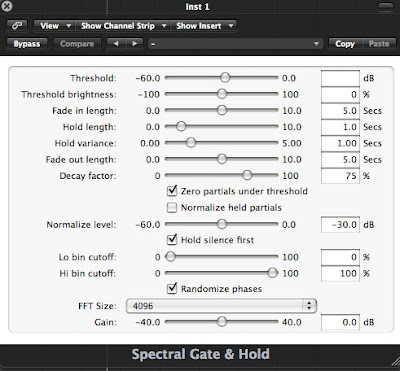Click the link chain icon button
The width and height of the screenshot is (400, 371).
click(x=17, y=26)
